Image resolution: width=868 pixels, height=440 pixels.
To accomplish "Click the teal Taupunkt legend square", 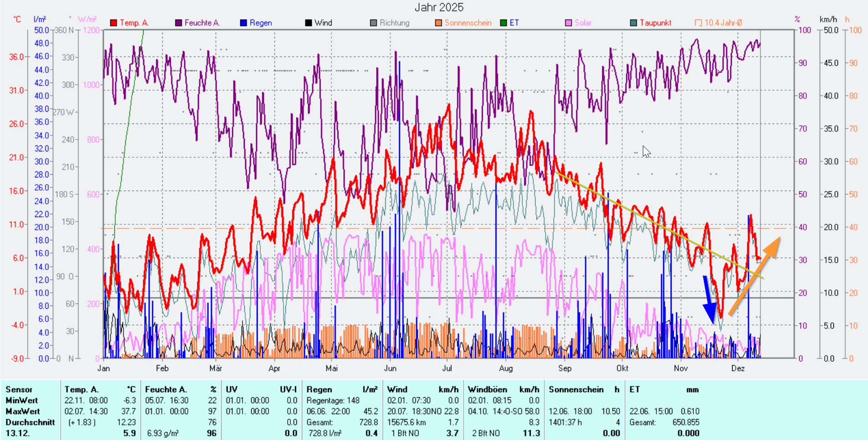I will (x=634, y=23).
